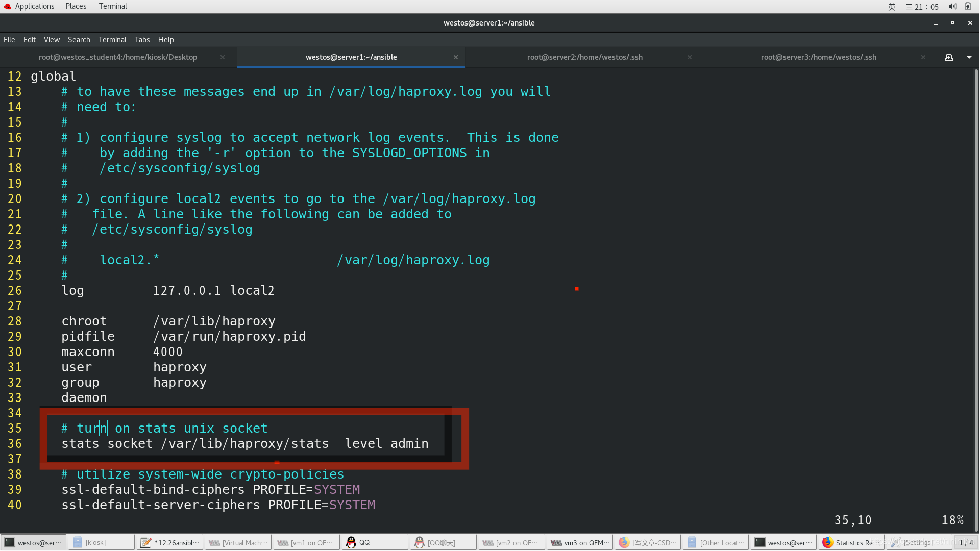Open the [QQ聊天] taskbar item

pos(443,542)
